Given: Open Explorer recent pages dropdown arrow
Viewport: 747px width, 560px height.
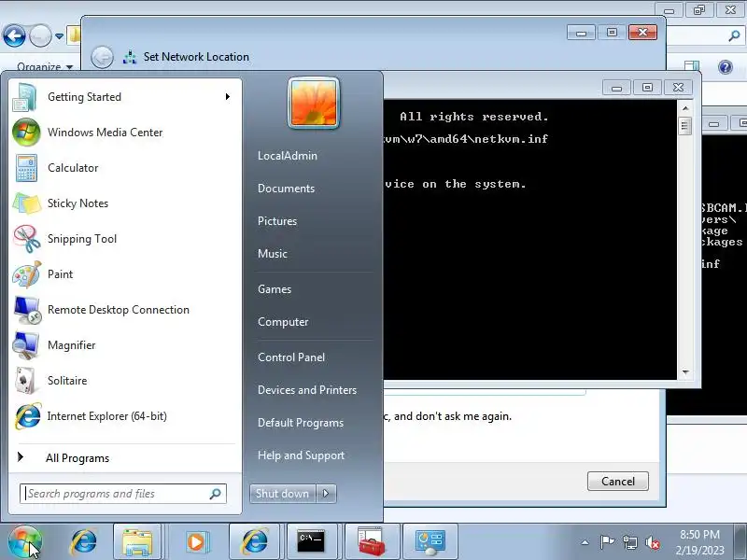Looking at the screenshot, I should click(x=59, y=36).
